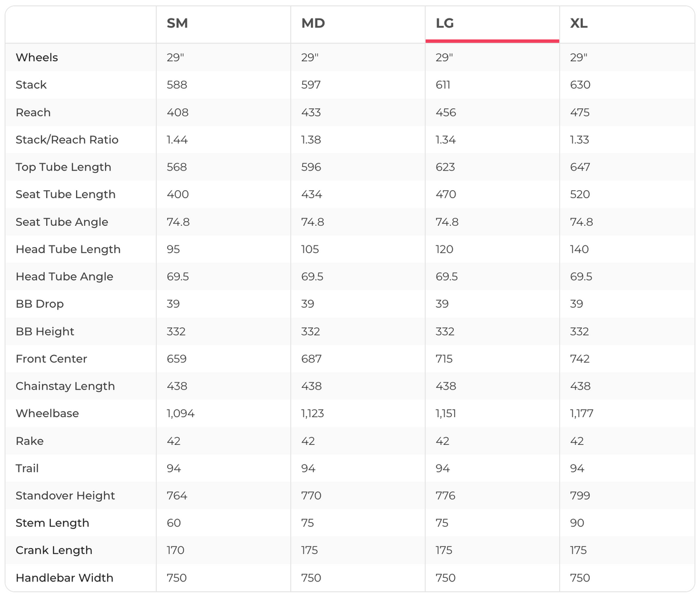This screenshot has width=700, height=601.
Task: Click the Head Tube Angle label
Action: pyautogui.click(x=65, y=277)
